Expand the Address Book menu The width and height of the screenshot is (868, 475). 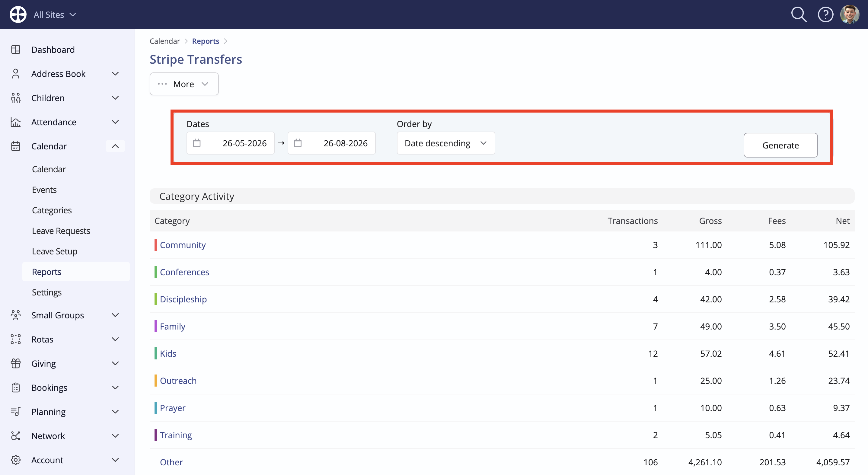(115, 74)
